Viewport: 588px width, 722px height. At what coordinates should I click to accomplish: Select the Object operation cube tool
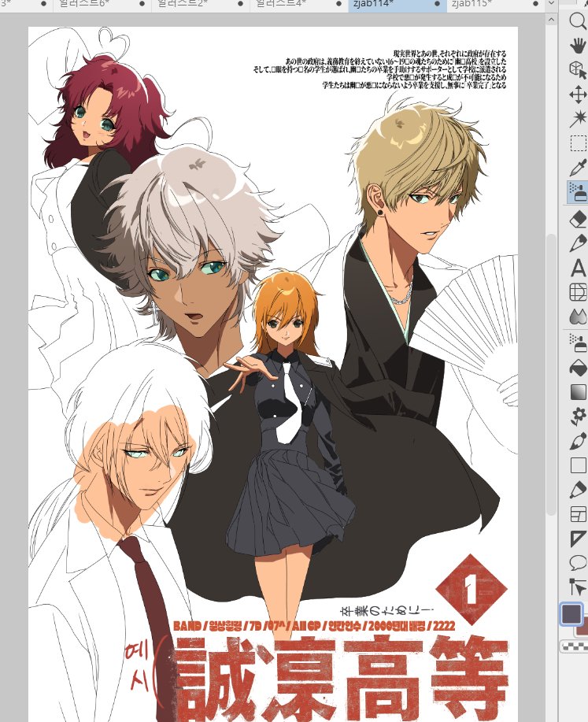pyautogui.click(x=578, y=70)
